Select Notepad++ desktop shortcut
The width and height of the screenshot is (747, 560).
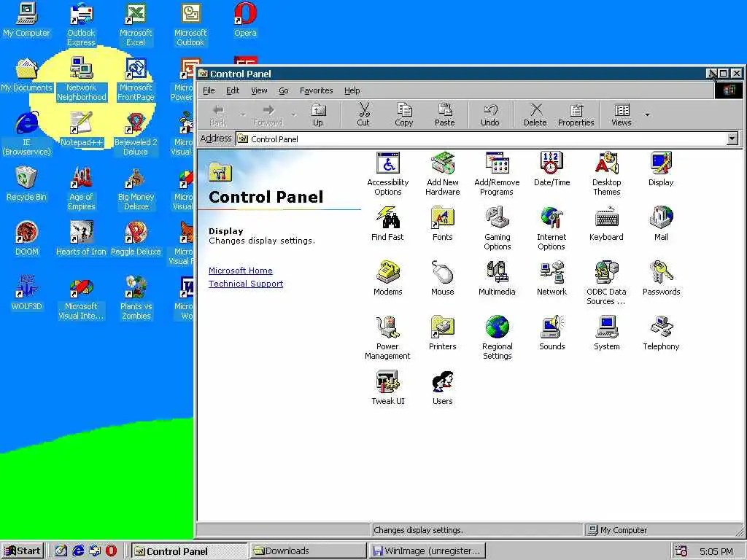[x=81, y=128]
